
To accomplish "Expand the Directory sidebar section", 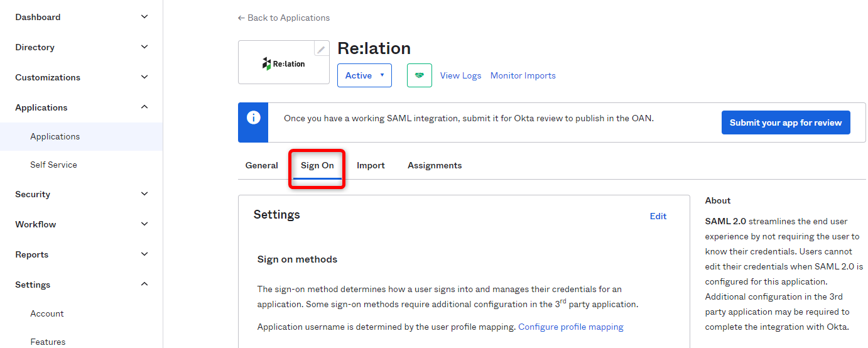I will click(82, 47).
